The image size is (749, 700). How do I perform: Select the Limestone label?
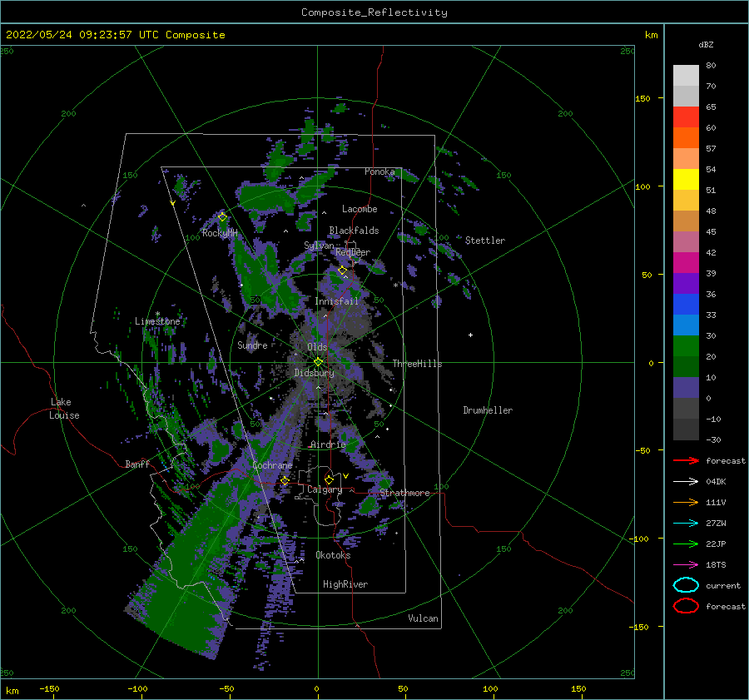click(157, 321)
